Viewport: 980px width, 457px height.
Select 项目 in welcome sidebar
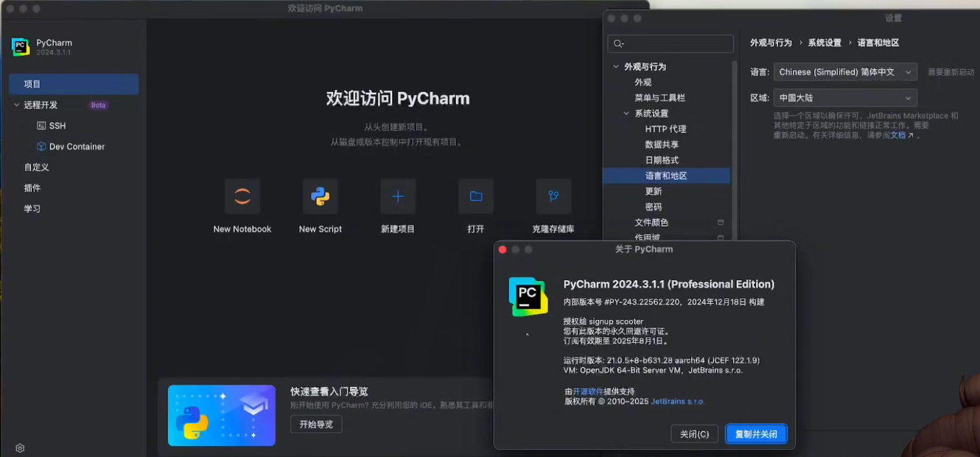(x=74, y=84)
